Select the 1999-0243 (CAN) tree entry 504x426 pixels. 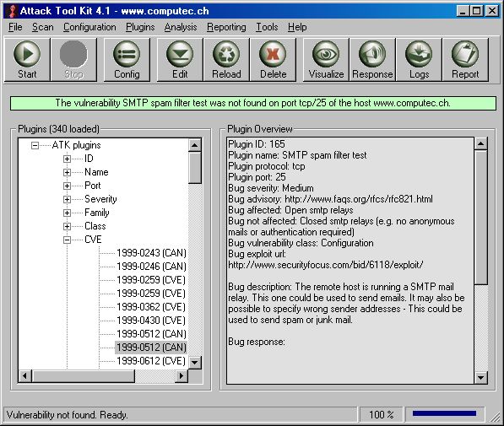151,253
